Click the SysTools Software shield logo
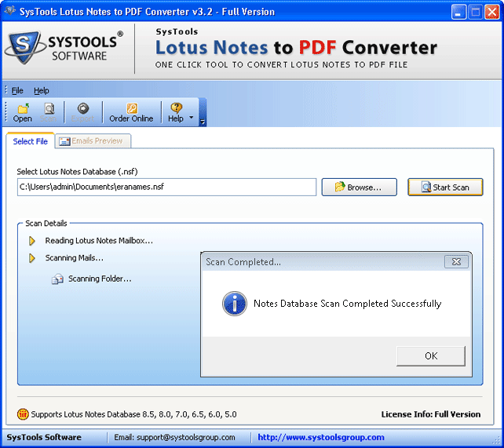The height and width of the screenshot is (448, 504). tap(25, 47)
